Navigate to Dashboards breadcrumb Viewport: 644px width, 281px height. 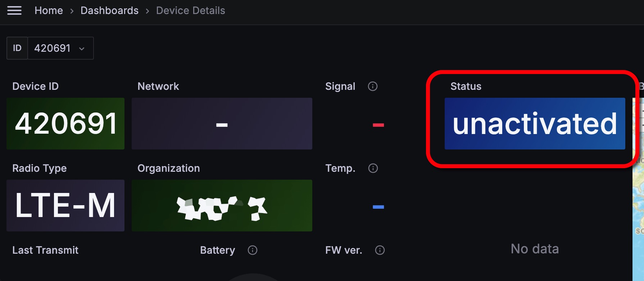(109, 11)
